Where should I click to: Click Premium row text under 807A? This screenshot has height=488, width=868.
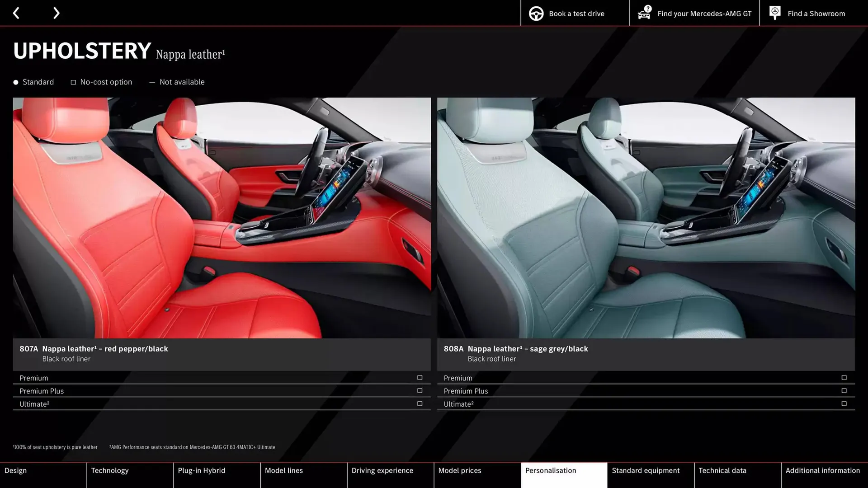pyautogui.click(x=33, y=378)
